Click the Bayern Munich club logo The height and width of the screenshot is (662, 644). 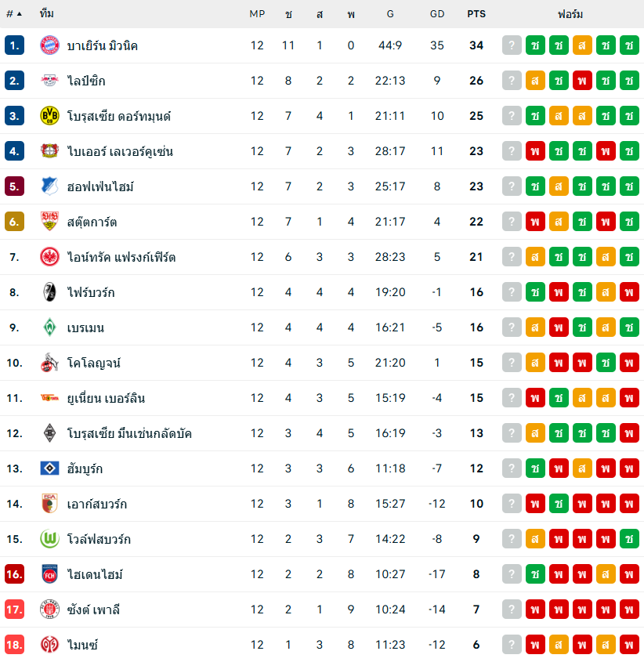pyautogui.click(x=49, y=45)
